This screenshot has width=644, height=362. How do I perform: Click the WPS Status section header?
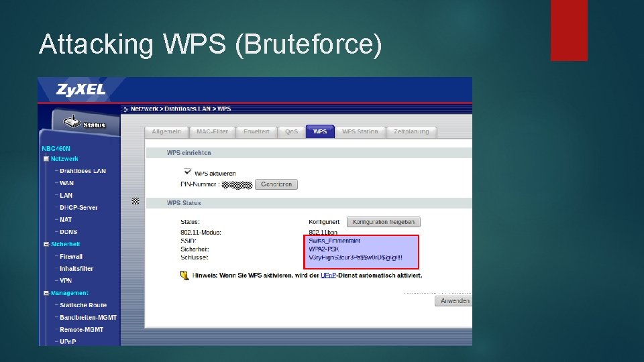click(x=184, y=203)
